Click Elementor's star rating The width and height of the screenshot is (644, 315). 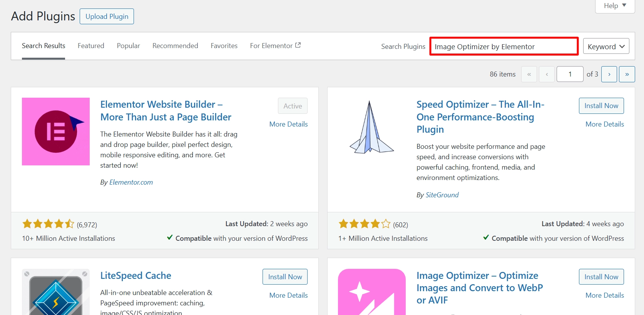[x=48, y=224]
